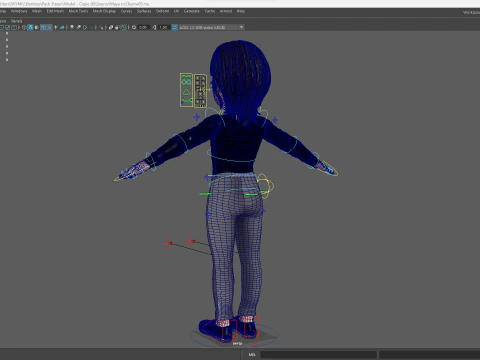This screenshot has width=480, height=360.
Task: Click the Gamma reset icon
Action: tap(154, 27)
